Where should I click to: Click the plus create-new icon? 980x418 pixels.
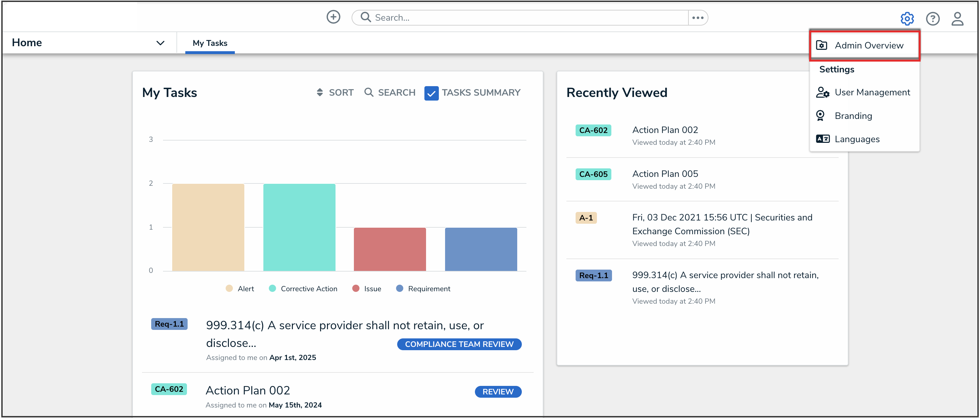tap(333, 17)
